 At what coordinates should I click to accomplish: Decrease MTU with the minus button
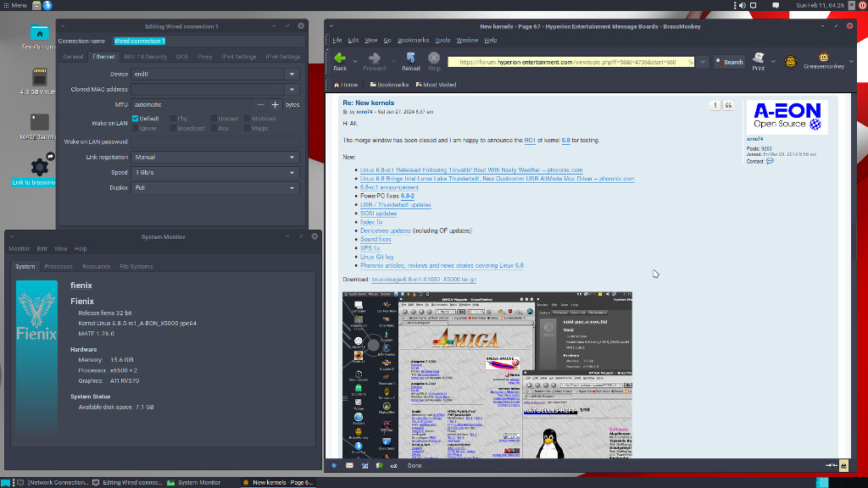point(261,104)
